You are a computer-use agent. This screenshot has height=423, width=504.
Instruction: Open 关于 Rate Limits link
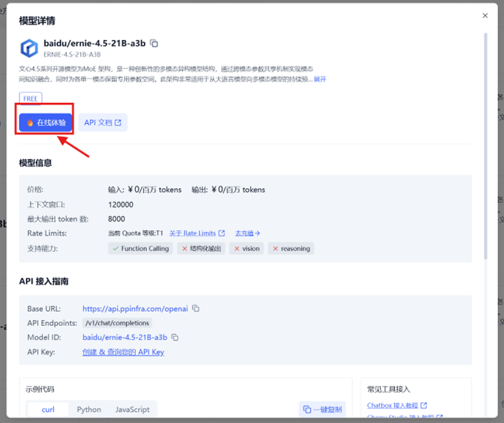click(193, 233)
